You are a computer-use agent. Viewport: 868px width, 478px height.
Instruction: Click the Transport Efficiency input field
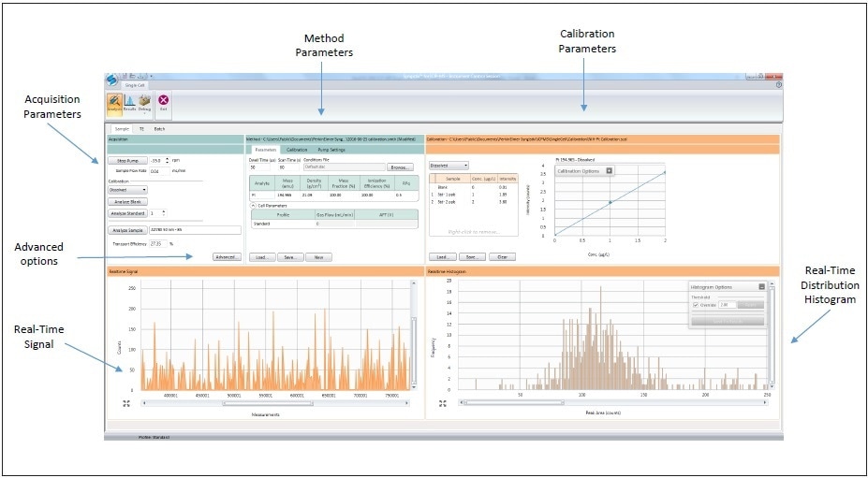point(157,243)
